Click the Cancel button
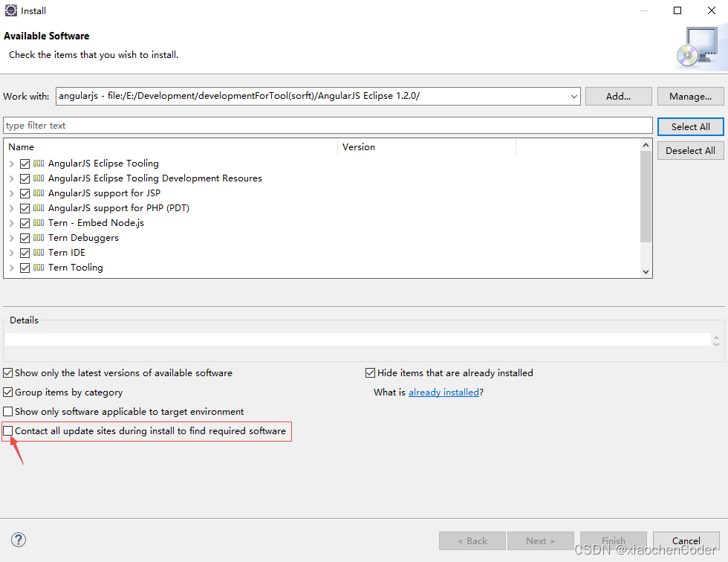The image size is (728, 562). click(686, 540)
